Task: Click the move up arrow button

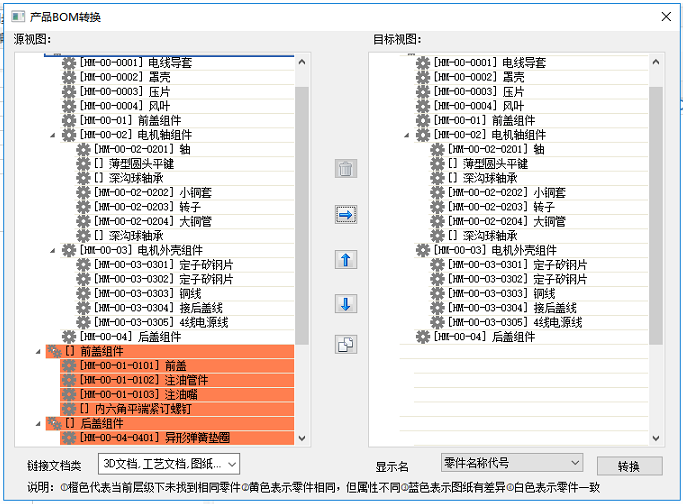Action: coord(346,260)
